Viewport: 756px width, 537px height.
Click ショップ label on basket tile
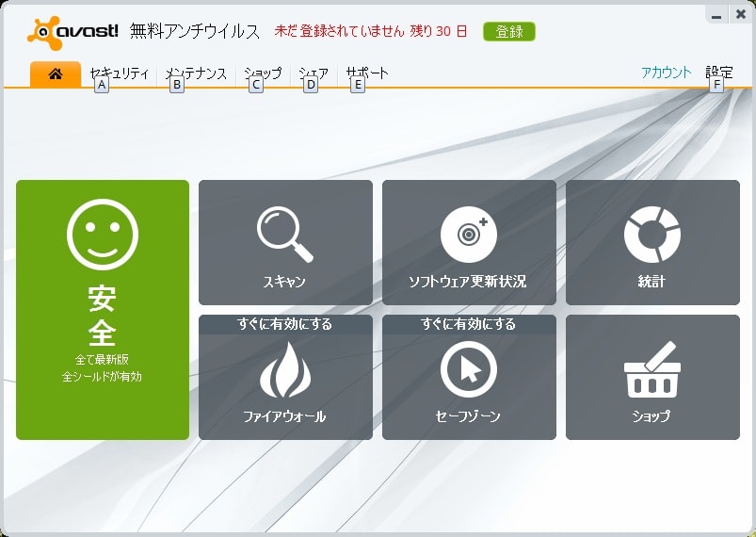[651, 416]
